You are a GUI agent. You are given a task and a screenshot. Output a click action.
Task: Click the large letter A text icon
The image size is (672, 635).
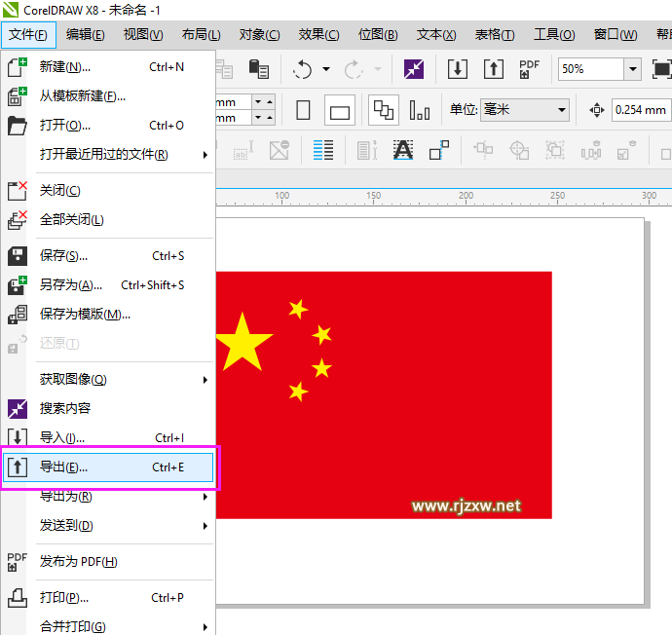tap(403, 150)
